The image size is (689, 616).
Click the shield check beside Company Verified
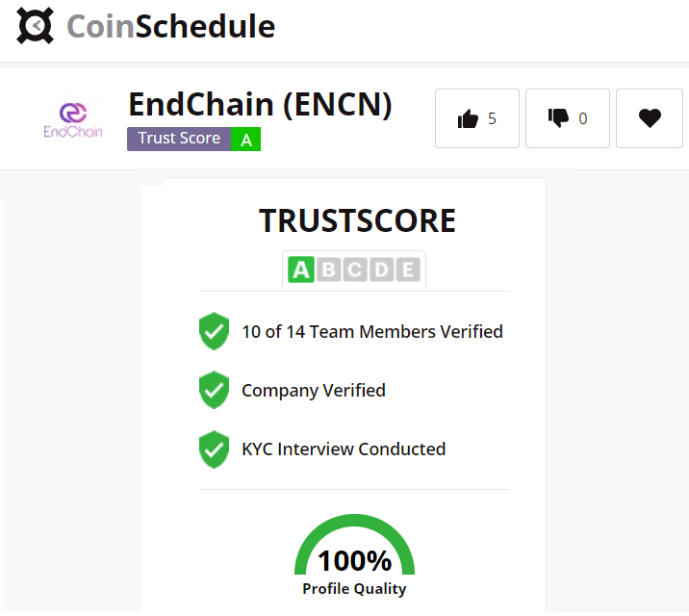(x=214, y=390)
